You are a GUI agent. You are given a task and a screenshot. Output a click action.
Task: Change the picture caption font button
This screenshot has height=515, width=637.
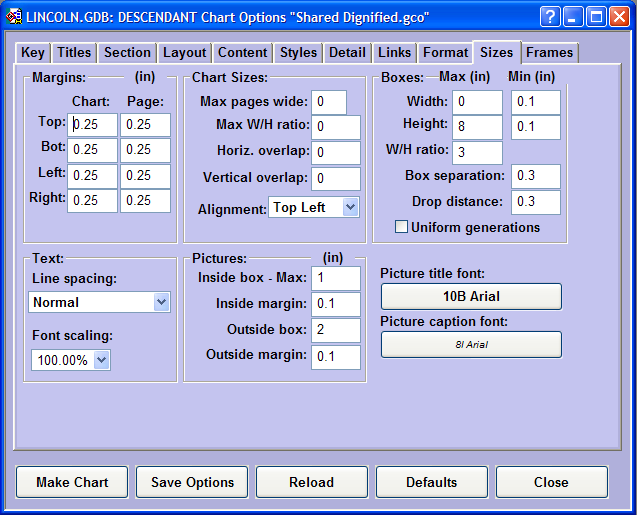point(471,345)
